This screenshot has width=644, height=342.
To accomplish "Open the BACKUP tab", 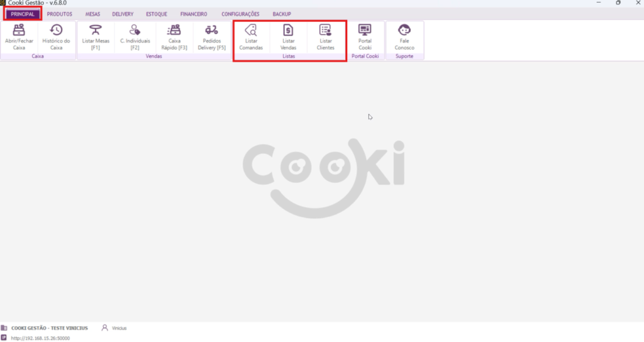I will [282, 14].
